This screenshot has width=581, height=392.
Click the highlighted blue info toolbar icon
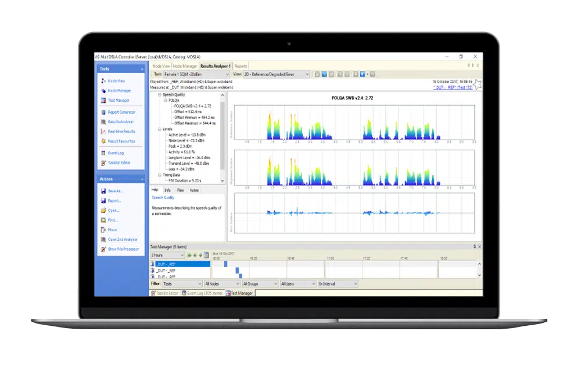pos(324,74)
